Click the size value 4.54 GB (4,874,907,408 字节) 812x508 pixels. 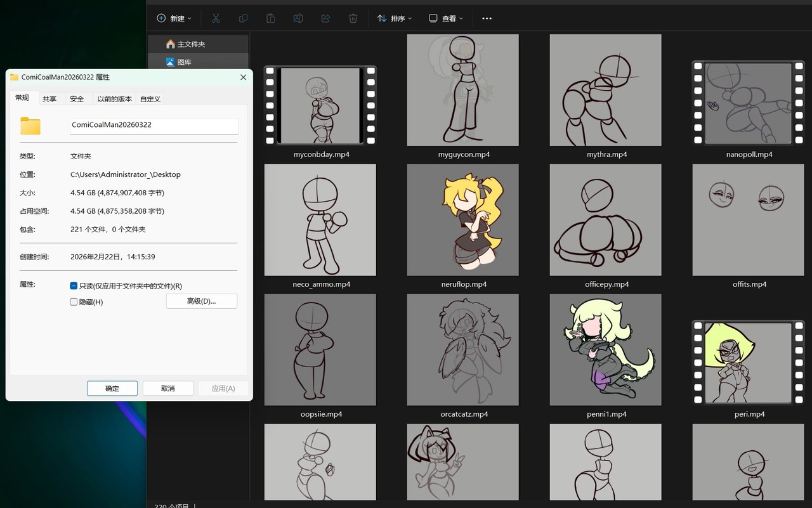(117, 193)
